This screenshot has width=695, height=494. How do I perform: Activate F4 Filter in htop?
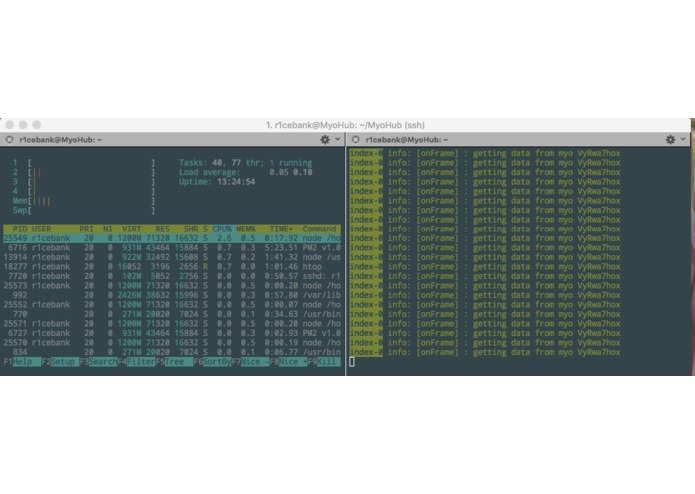point(137,362)
